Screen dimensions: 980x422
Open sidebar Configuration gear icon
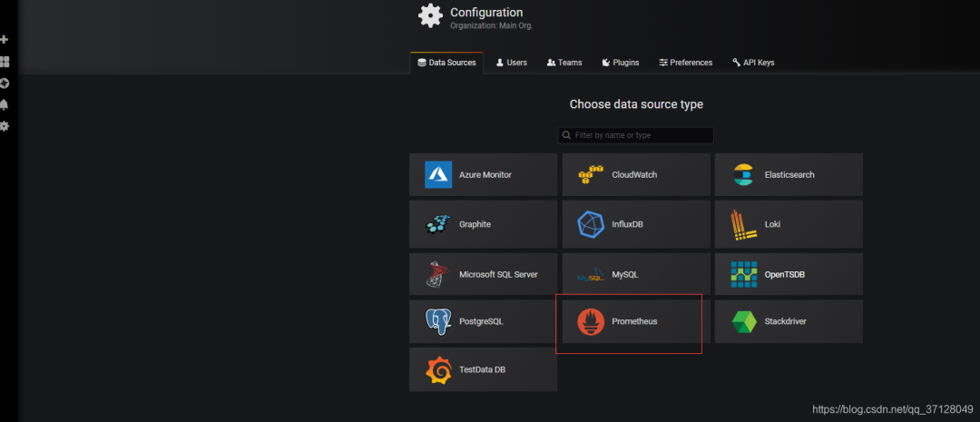coord(5,126)
